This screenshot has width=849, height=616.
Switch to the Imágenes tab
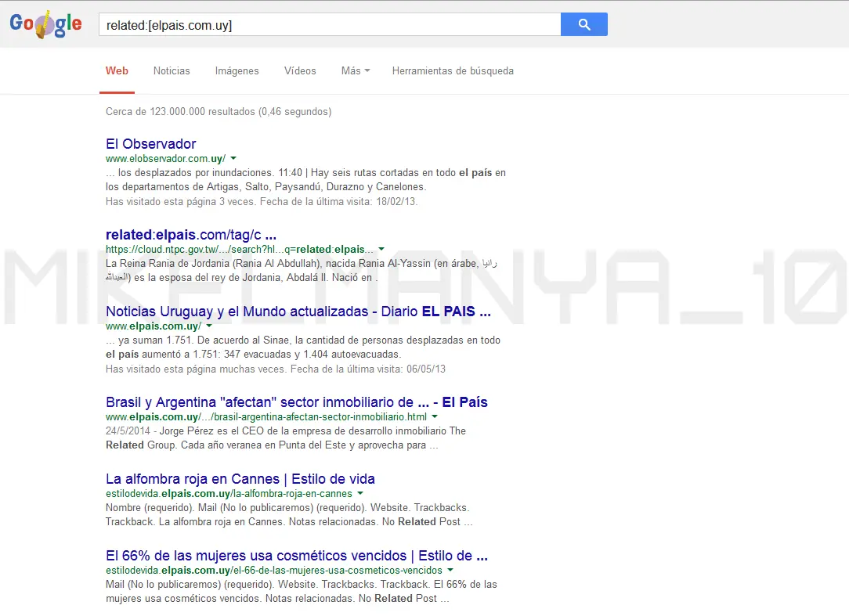point(237,70)
